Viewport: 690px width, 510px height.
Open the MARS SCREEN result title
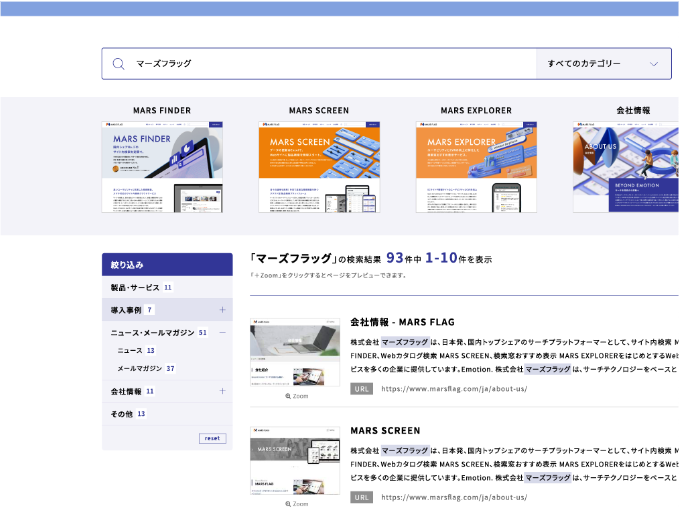385,431
